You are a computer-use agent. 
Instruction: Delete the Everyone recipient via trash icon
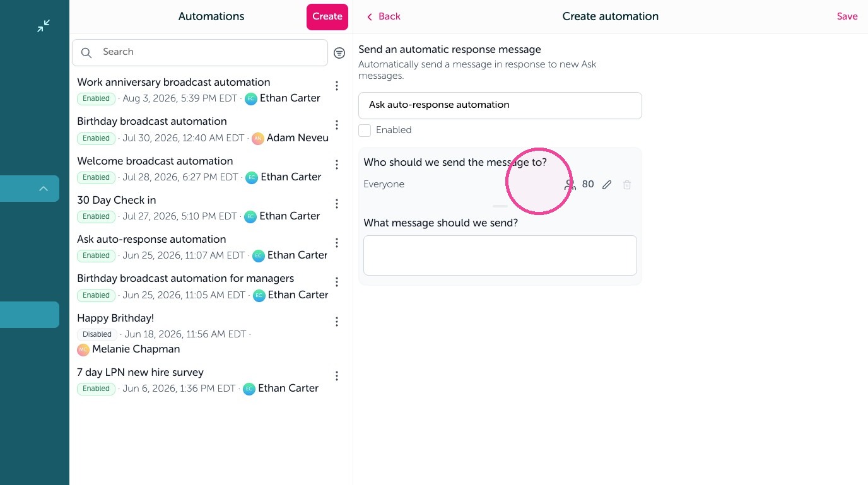[627, 185]
